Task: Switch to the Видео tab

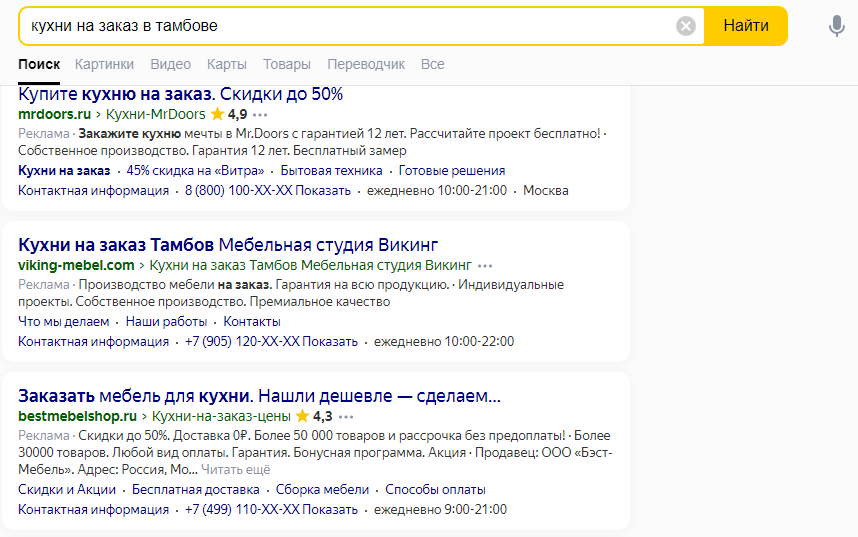Action: pyautogui.click(x=171, y=64)
